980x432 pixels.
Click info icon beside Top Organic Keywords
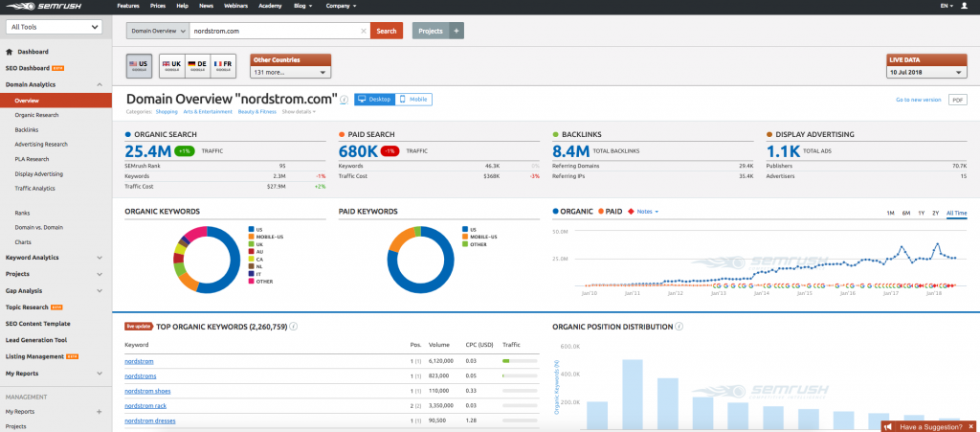point(293,327)
